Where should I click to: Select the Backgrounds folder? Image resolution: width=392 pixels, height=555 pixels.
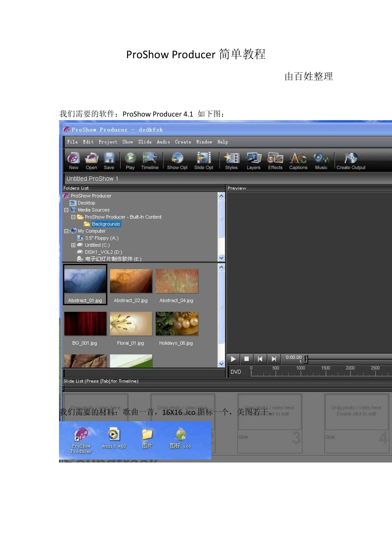coord(102,224)
